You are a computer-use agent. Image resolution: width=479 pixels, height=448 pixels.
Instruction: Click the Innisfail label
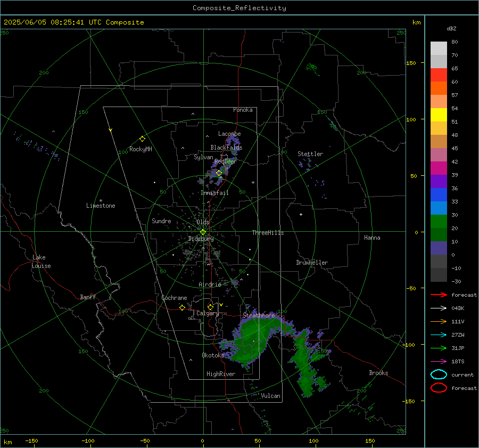214,193
